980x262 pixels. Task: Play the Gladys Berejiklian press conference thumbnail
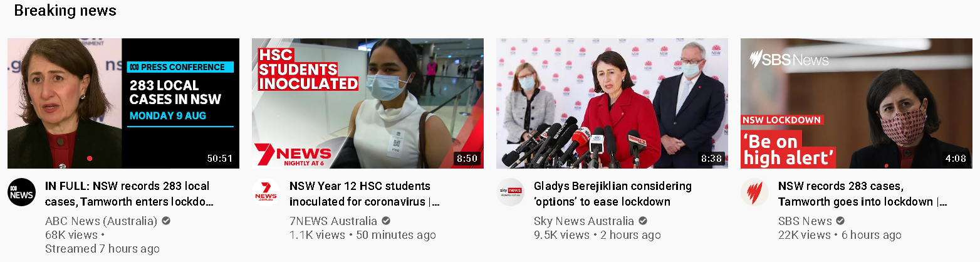(612, 103)
